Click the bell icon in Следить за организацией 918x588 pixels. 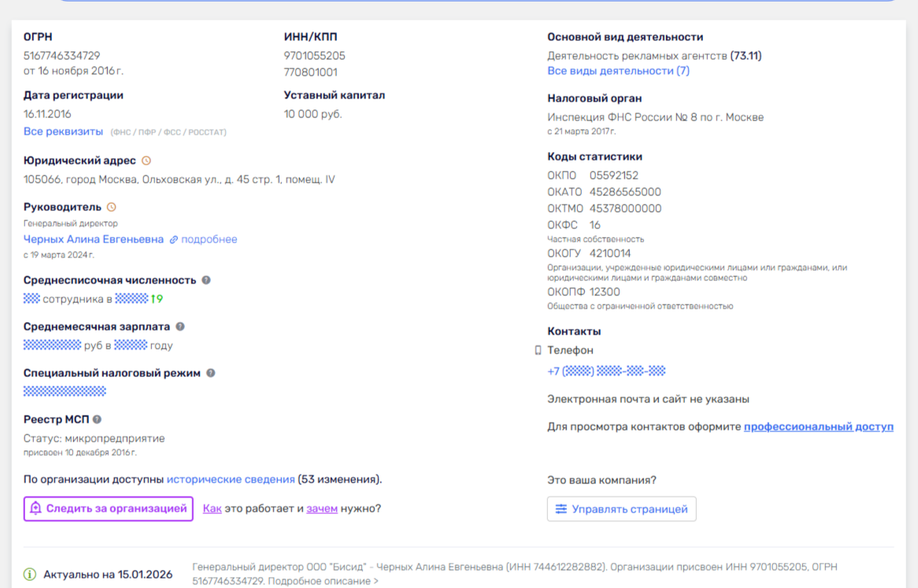[x=35, y=508]
